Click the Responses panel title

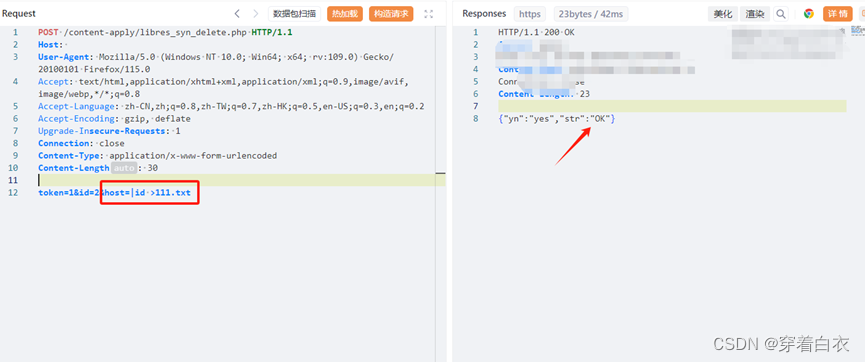pyautogui.click(x=484, y=14)
